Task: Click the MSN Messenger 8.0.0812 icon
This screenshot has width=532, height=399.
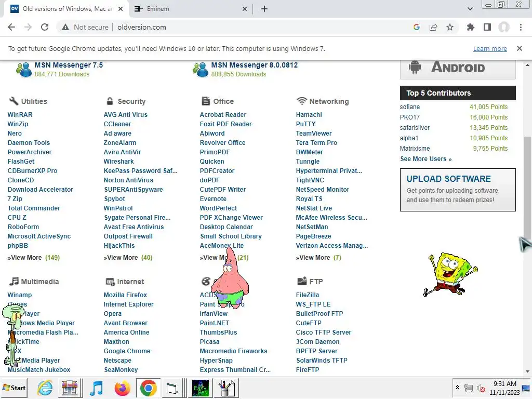Action: point(201,70)
